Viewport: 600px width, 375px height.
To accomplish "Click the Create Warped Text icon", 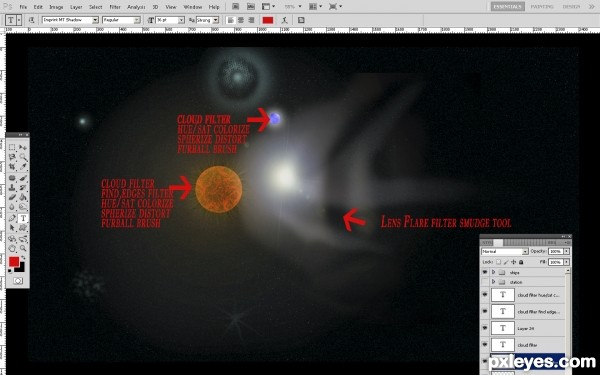I will [x=284, y=20].
